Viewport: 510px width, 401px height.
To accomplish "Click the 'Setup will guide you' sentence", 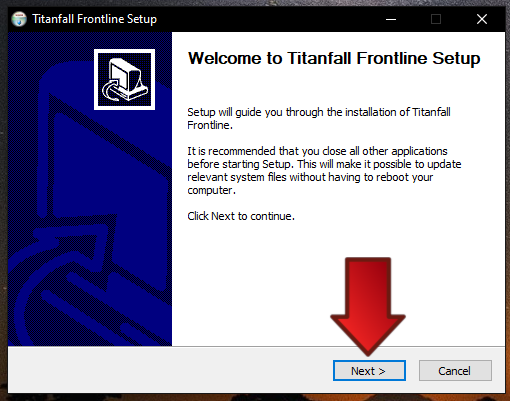I will (319, 118).
